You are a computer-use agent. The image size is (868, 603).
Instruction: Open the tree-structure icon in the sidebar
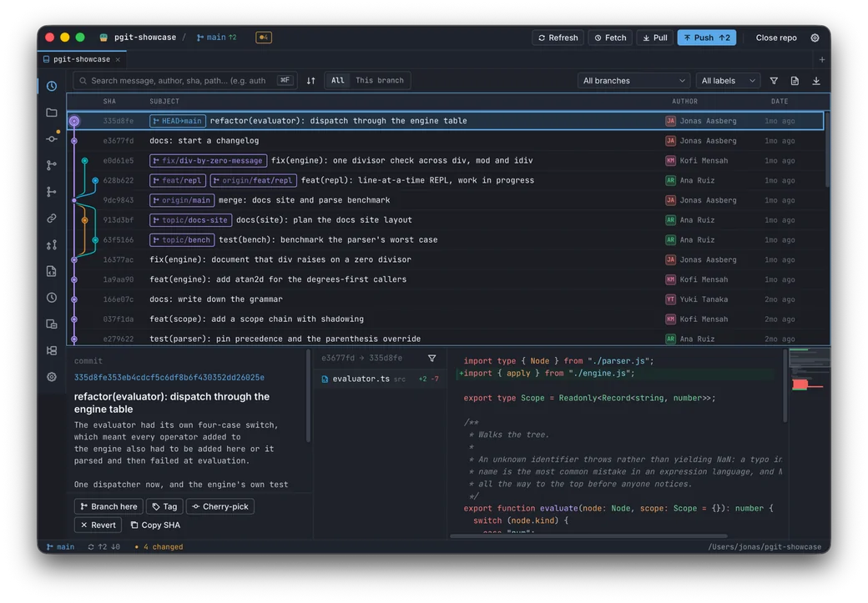point(52,350)
